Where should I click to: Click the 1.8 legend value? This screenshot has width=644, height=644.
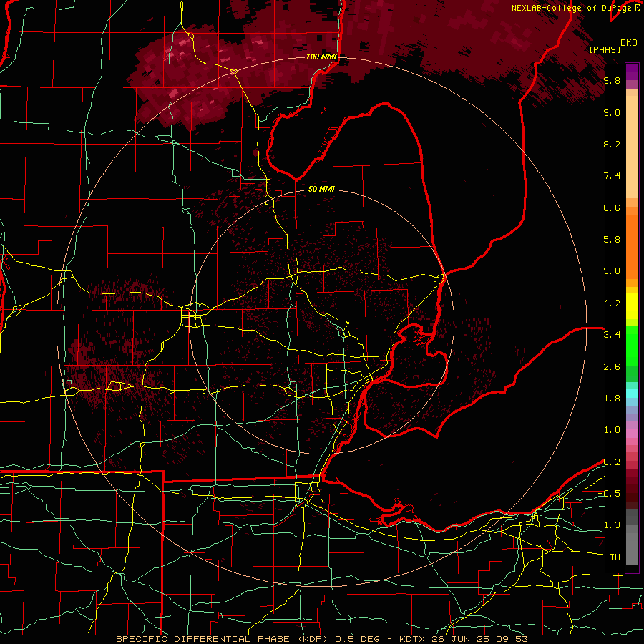tap(612, 399)
